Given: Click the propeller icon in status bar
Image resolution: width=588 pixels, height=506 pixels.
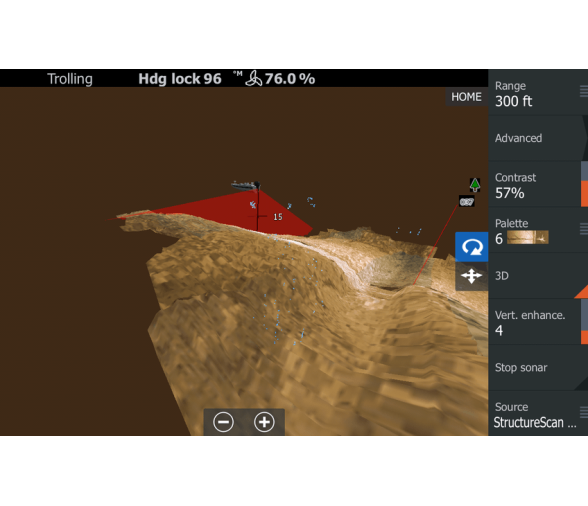Looking at the screenshot, I should click(254, 79).
